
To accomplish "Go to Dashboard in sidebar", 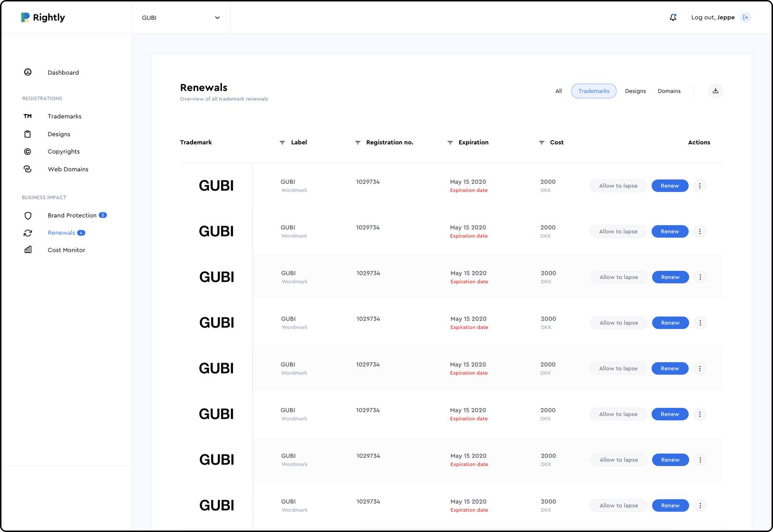I will 63,73.
